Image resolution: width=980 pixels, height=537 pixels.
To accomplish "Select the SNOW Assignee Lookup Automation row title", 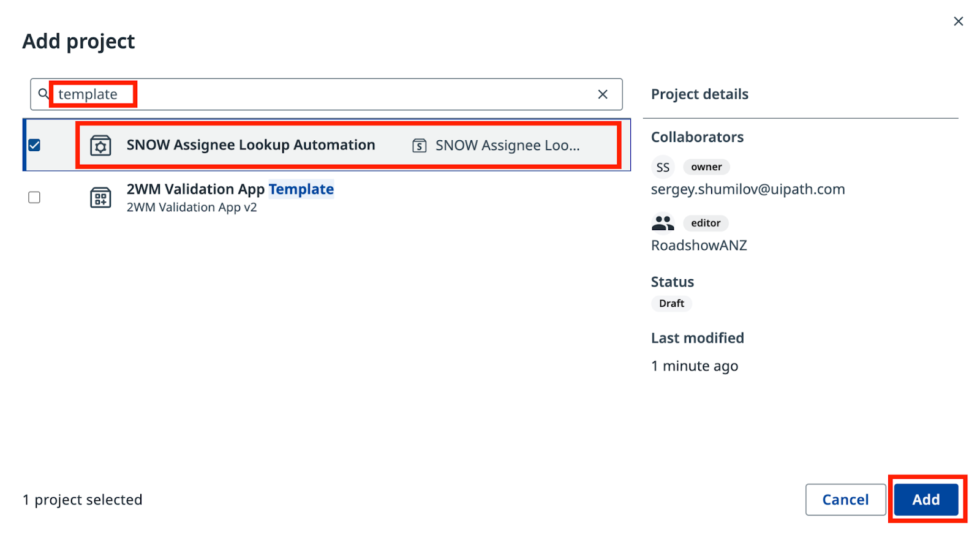I will [x=251, y=145].
